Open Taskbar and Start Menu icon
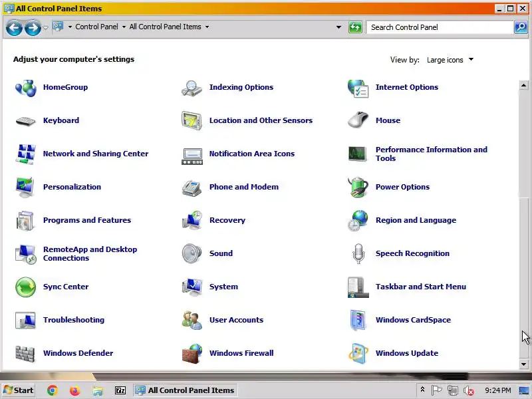Viewport: 532px width, 399px height. pyautogui.click(x=358, y=287)
